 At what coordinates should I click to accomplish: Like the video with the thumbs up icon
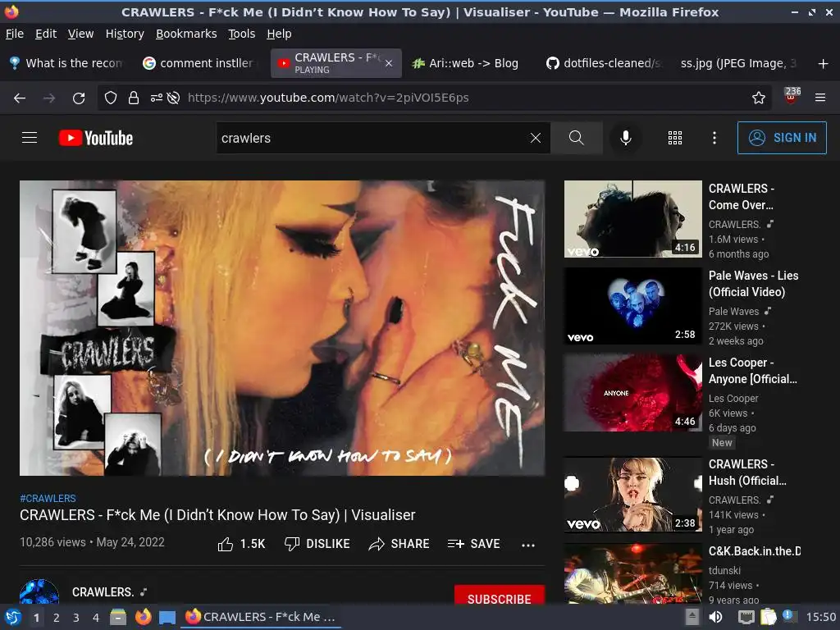[x=226, y=545]
